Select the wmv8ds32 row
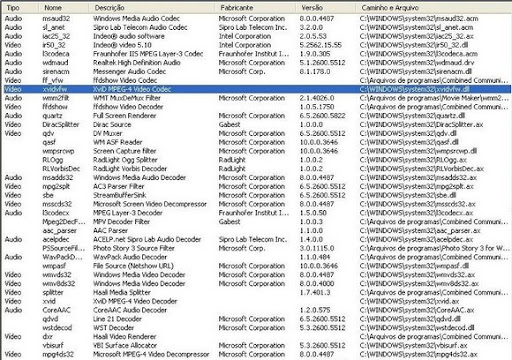This screenshot has height=360, width=512. pyautogui.click(x=257, y=284)
